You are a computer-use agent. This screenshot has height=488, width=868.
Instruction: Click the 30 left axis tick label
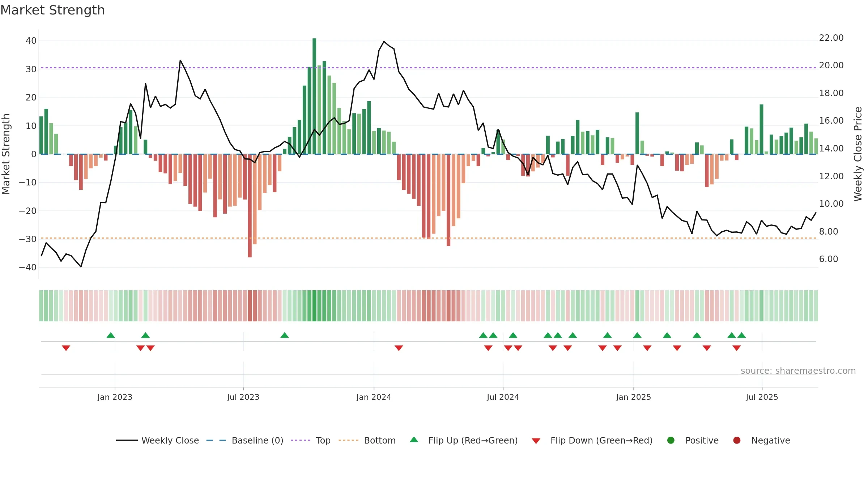click(31, 69)
